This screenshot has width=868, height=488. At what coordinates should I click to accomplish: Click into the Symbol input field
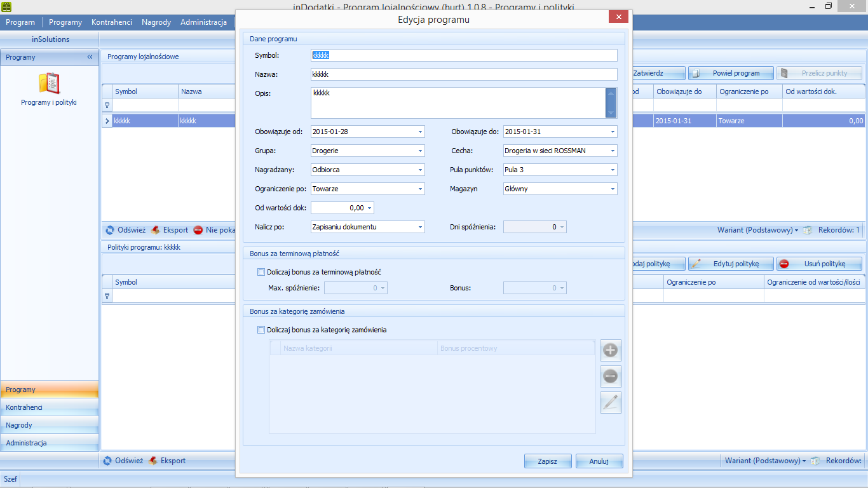(464, 55)
